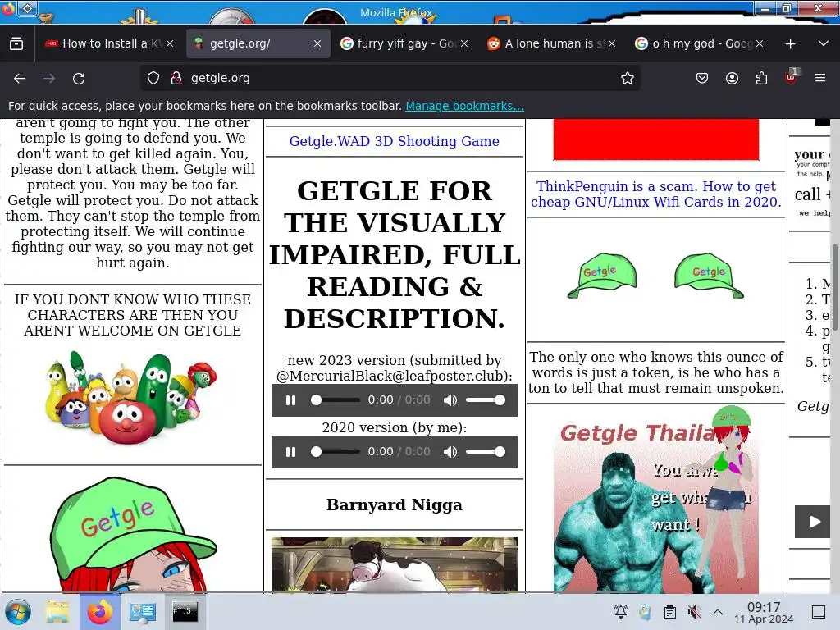840x630 pixels.
Task: Click the clipboard tray icon
Action: pos(669,612)
